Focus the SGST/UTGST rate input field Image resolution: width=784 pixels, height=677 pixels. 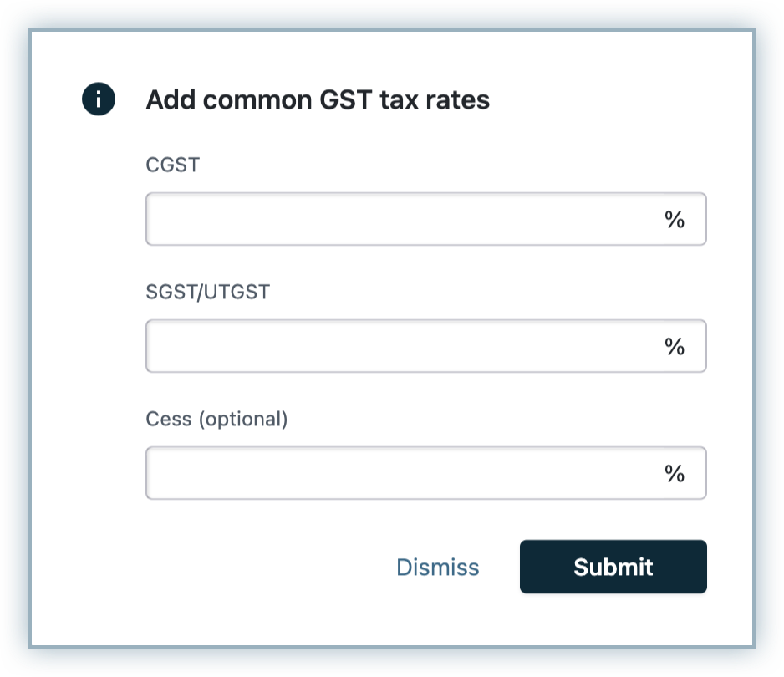pyautogui.click(x=401, y=346)
